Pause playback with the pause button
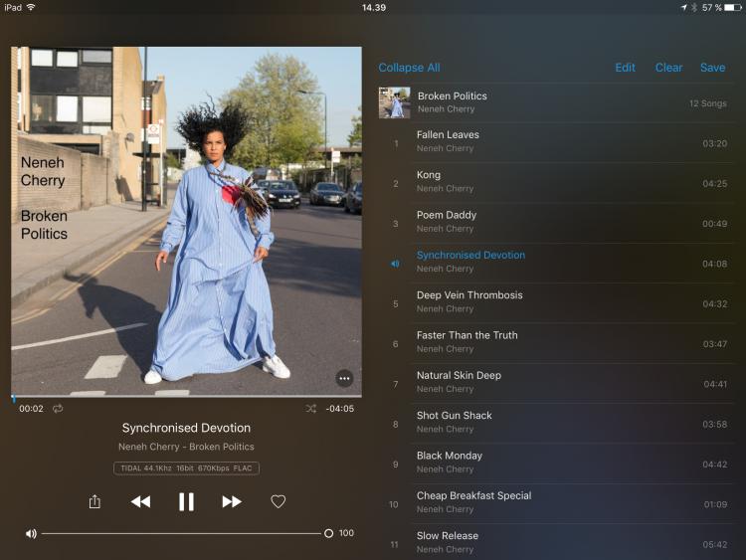 click(x=186, y=501)
